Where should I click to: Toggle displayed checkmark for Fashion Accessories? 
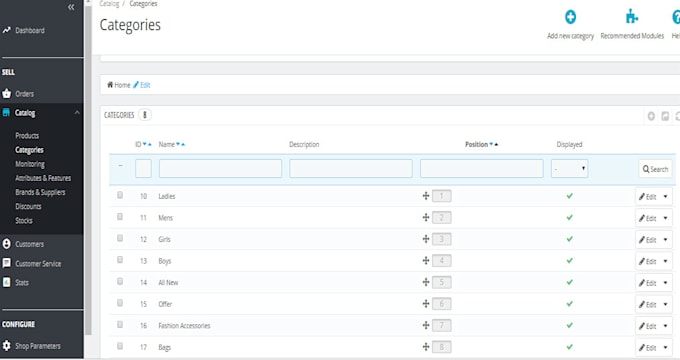pos(569,325)
